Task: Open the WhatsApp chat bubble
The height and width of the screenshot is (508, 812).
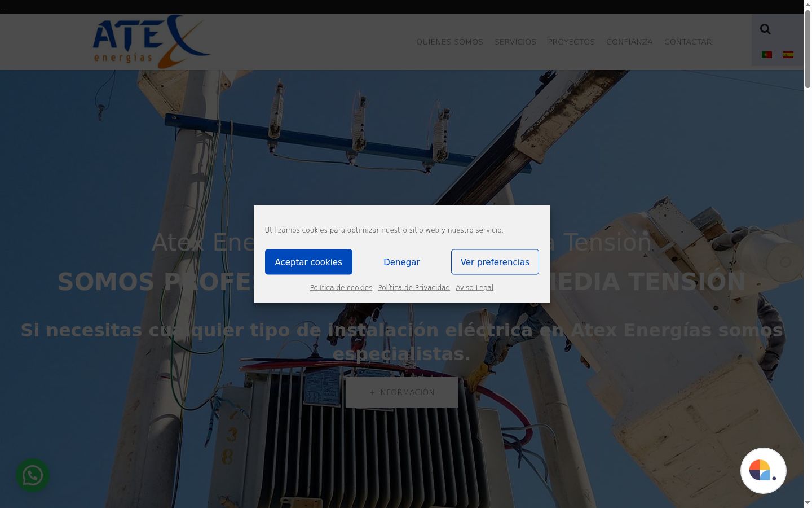Action: click(x=33, y=475)
